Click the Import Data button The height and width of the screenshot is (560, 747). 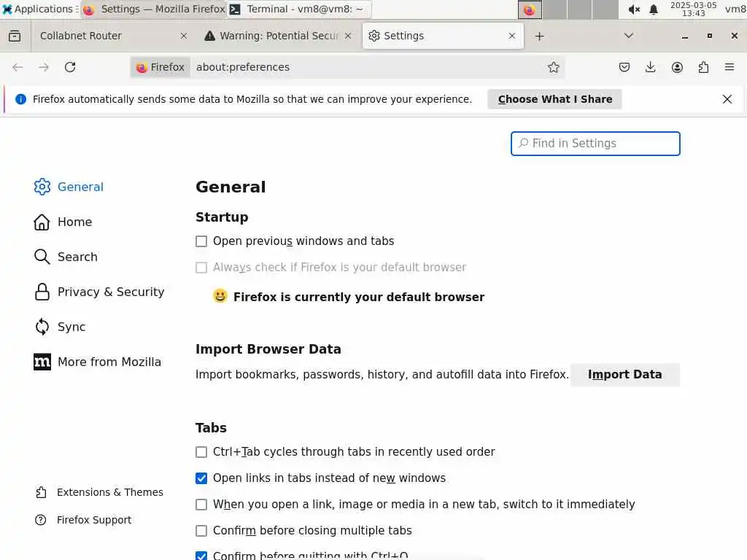pyautogui.click(x=624, y=375)
